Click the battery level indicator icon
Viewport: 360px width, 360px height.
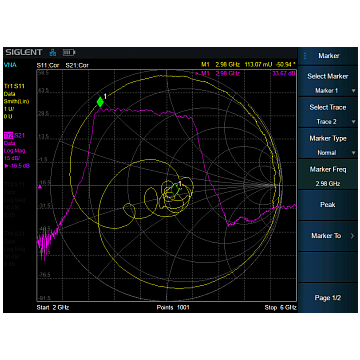tap(69, 52)
